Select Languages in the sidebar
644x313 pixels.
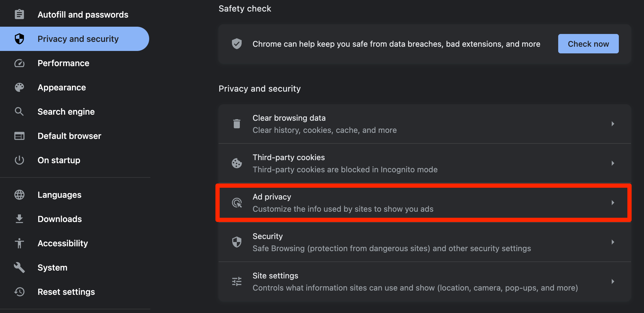coord(59,194)
